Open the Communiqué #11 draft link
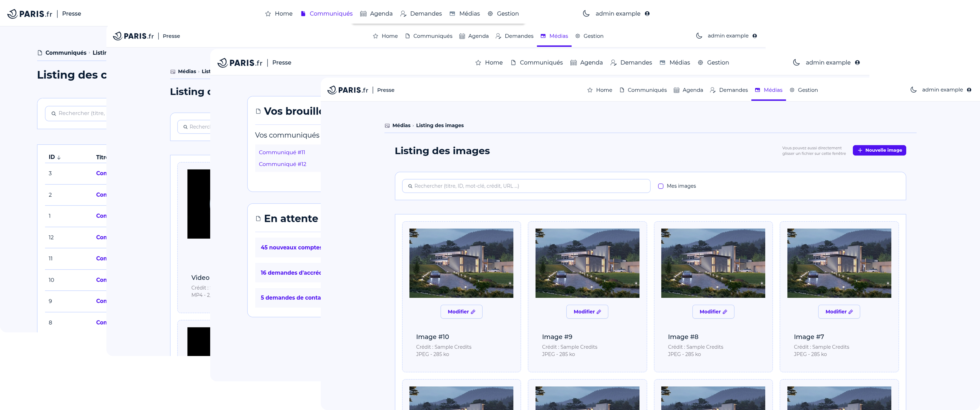Image resolution: width=980 pixels, height=410 pixels. coord(282,152)
